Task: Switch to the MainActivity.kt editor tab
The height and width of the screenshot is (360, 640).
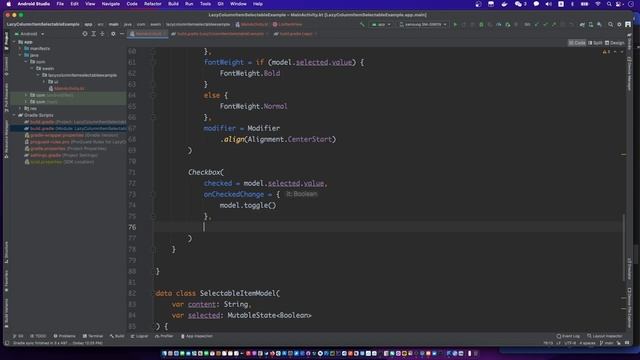Action: tap(148, 34)
